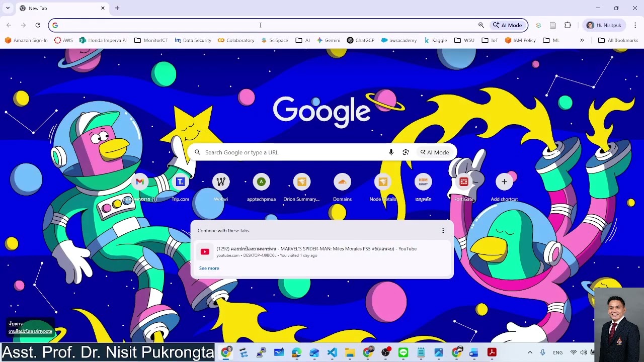This screenshot has height=362, width=644.
Task: Expand the IoT bookmark folder
Action: coord(490,40)
